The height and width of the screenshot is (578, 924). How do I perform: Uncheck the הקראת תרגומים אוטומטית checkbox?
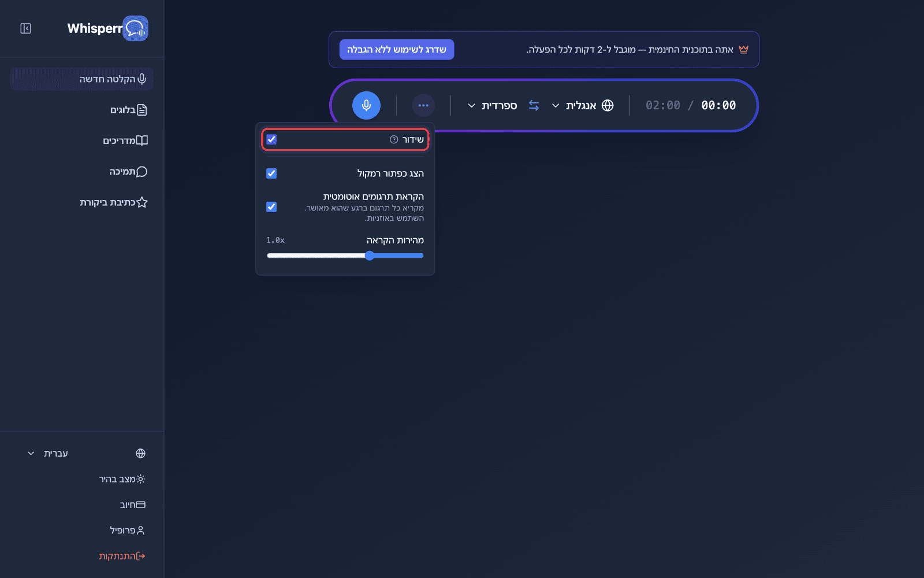tap(271, 207)
